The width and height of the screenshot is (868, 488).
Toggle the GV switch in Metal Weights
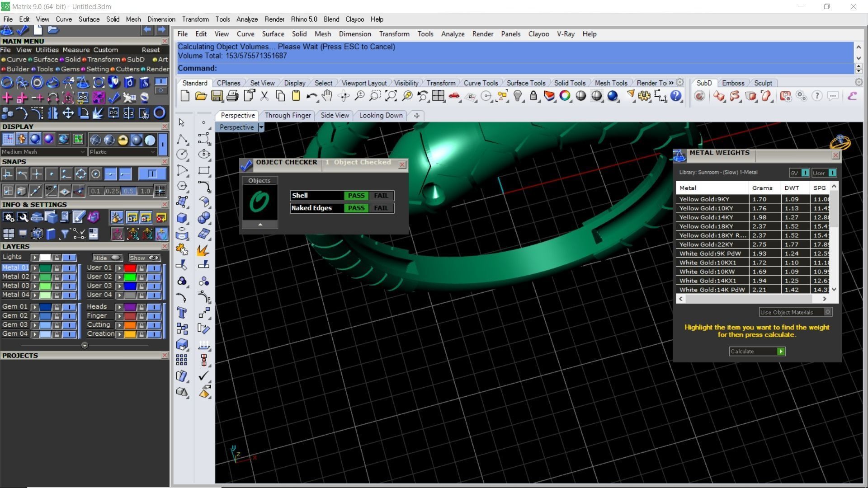805,173
